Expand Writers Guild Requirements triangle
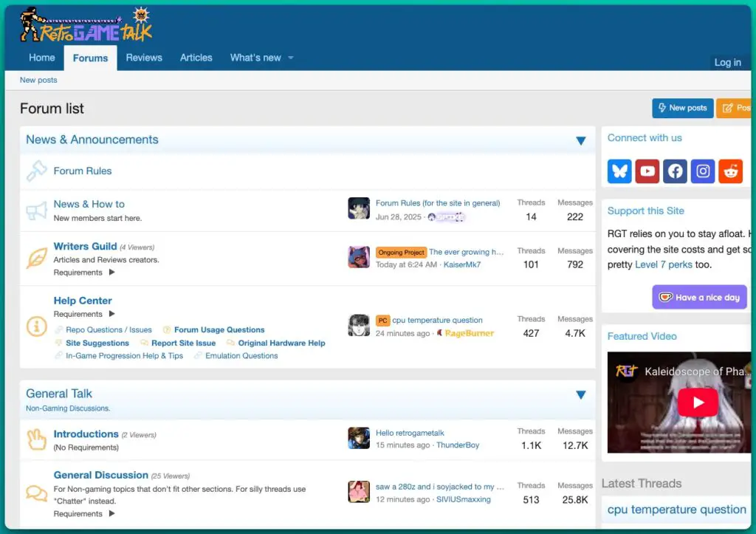 (x=112, y=273)
